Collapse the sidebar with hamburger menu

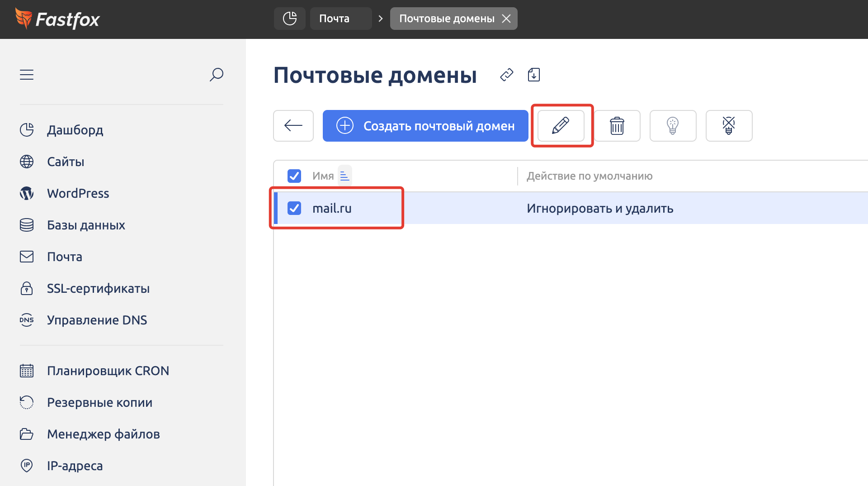point(27,75)
